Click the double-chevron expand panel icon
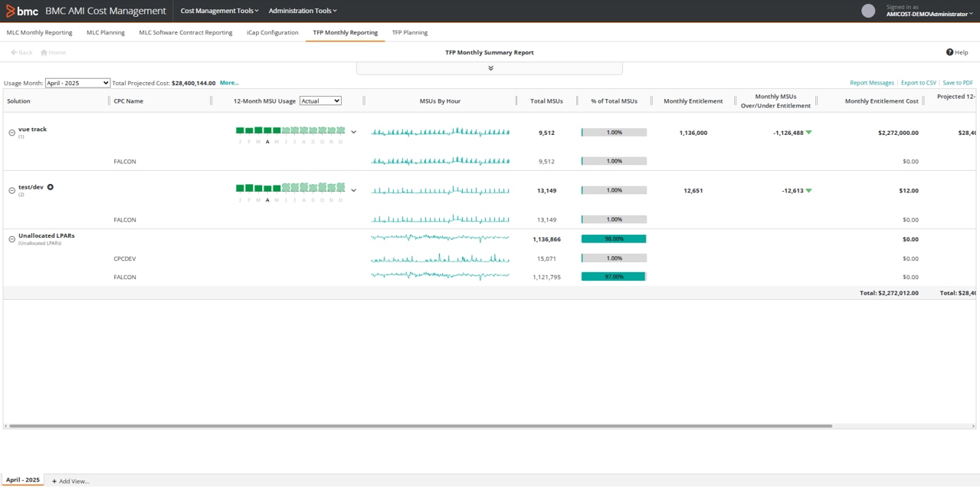980x487 pixels. click(490, 68)
